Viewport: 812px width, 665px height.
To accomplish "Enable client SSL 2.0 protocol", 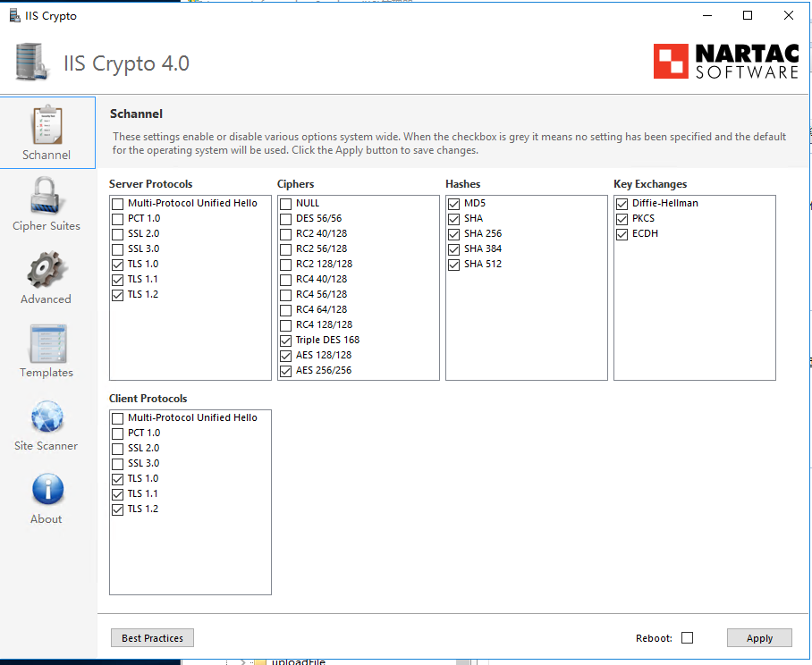I will tap(117, 449).
